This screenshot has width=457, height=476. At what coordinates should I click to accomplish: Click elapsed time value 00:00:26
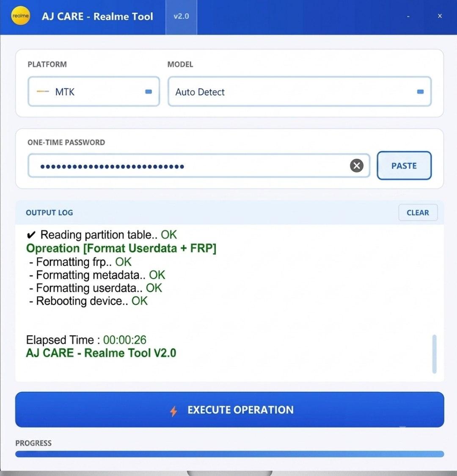point(125,340)
